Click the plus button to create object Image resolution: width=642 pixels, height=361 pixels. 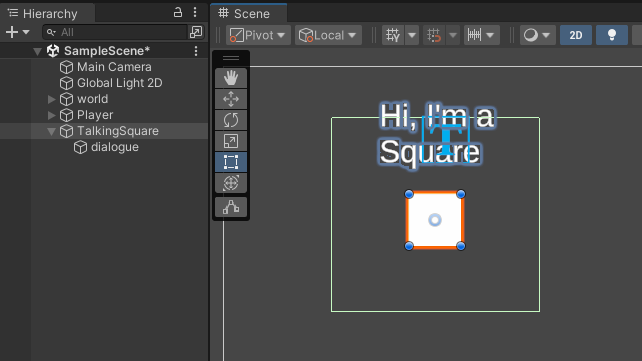[12, 32]
